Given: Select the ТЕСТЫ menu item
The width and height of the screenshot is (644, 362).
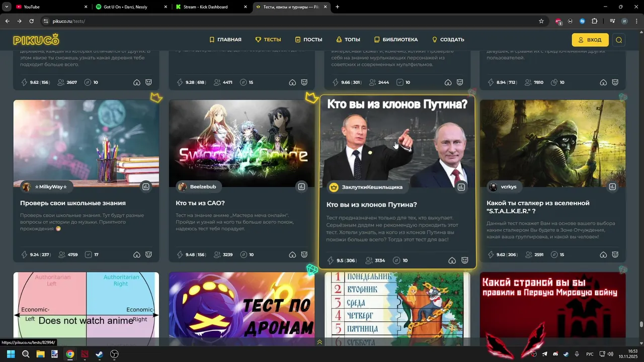Looking at the screenshot, I should pos(268,40).
